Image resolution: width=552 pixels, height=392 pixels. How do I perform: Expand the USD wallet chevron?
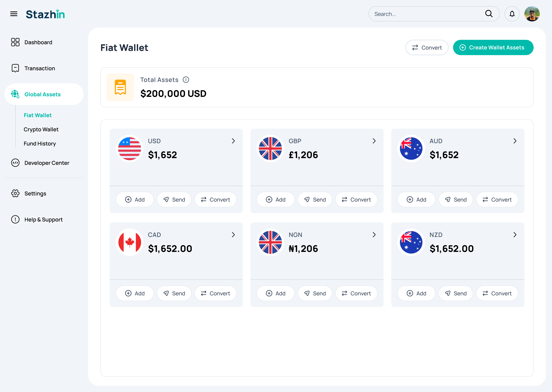click(233, 141)
